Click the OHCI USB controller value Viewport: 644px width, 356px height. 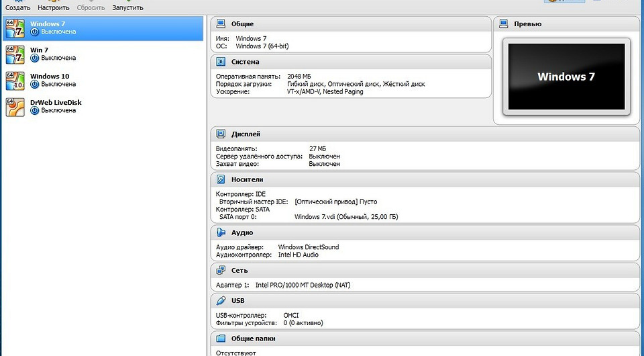[290, 315]
